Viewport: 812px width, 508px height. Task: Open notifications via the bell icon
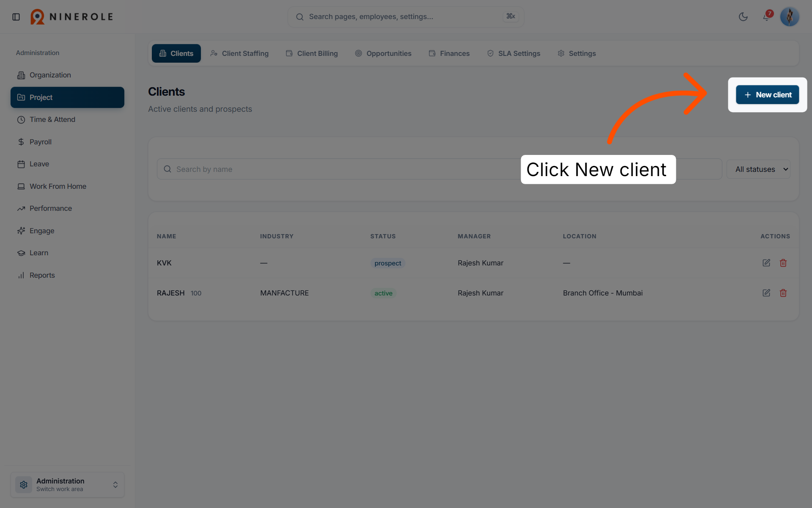click(766, 17)
